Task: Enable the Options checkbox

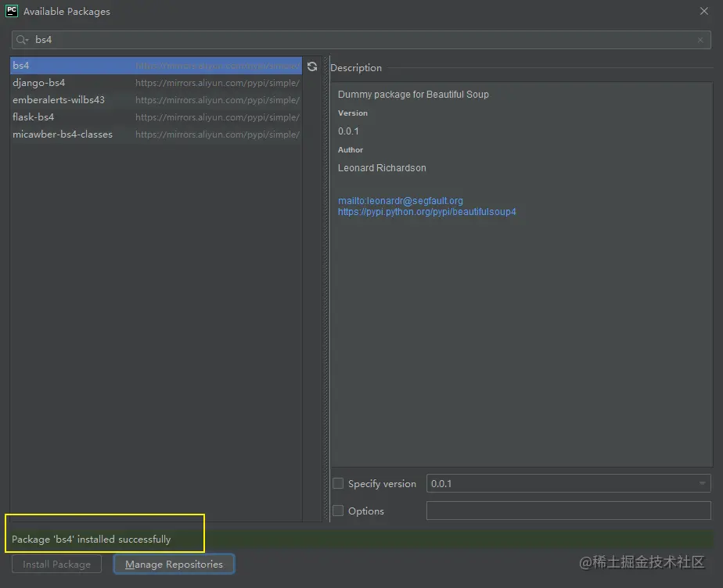Action: [x=338, y=511]
